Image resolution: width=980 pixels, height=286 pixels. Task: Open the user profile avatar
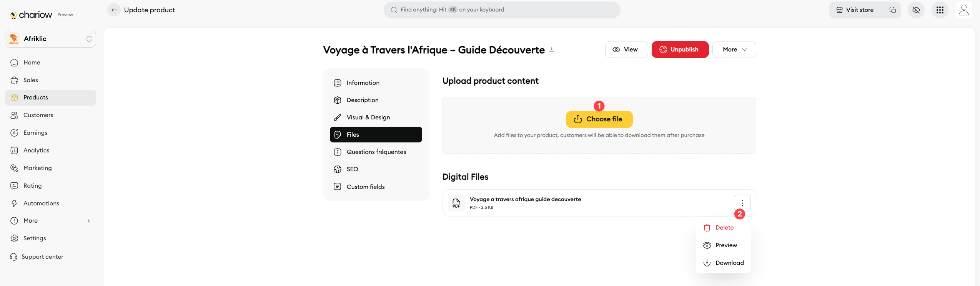coord(964,10)
